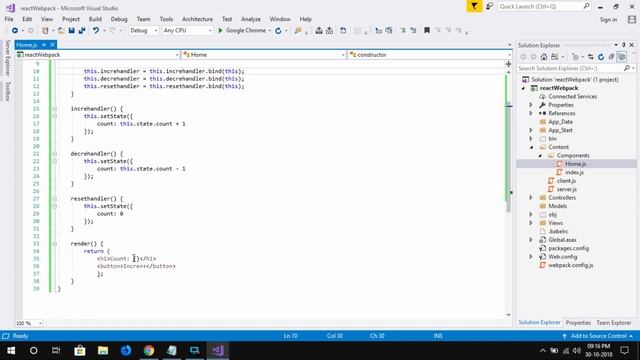The width and height of the screenshot is (640, 360).
Task: Expand the App_Start folder
Action: (x=531, y=130)
